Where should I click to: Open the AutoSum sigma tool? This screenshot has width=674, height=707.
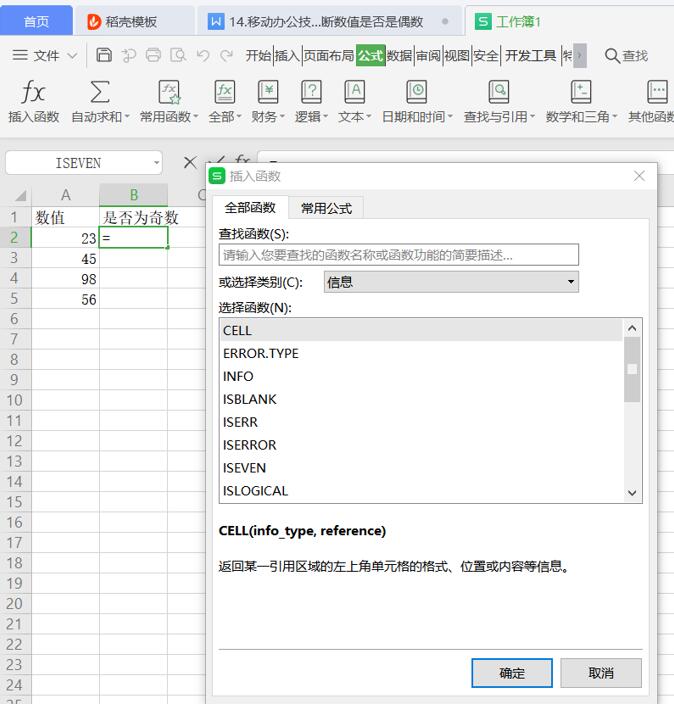point(100,92)
